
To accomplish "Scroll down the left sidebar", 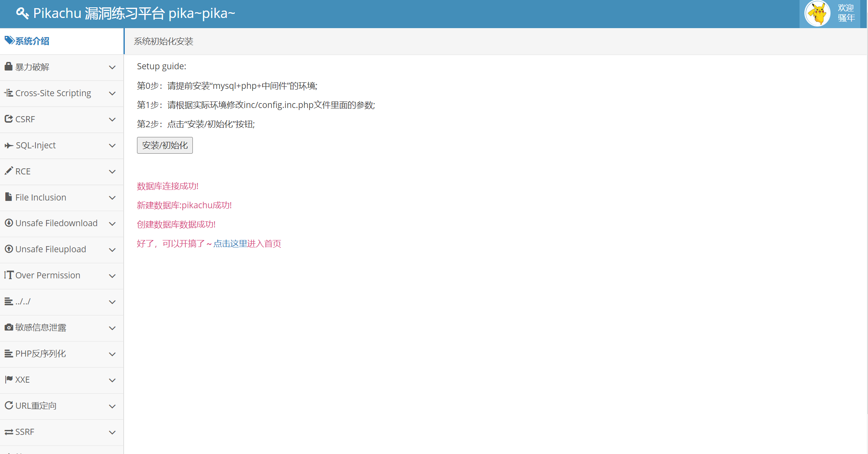I will click(x=62, y=448).
